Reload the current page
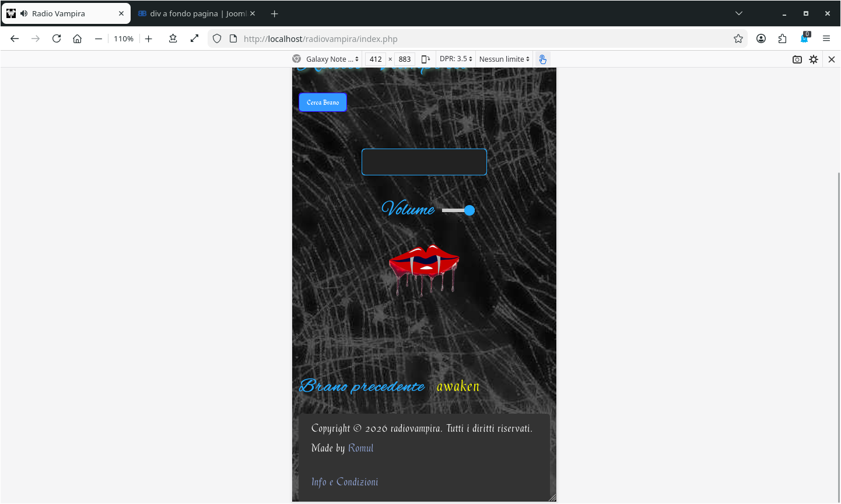841x504 pixels. click(57, 38)
